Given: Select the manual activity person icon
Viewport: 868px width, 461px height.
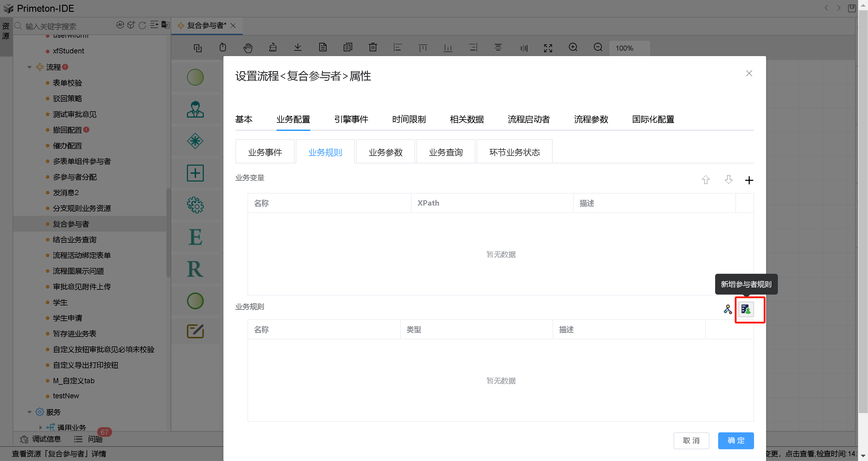Looking at the screenshot, I should coord(195,109).
